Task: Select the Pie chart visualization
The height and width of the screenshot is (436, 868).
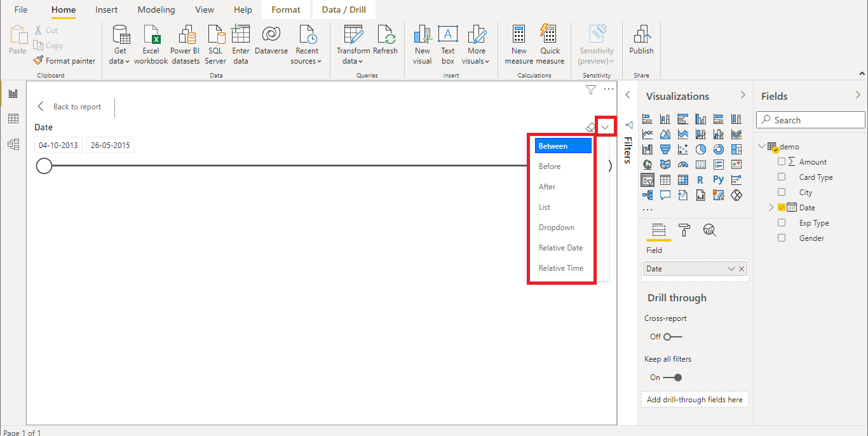Action: pos(701,149)
